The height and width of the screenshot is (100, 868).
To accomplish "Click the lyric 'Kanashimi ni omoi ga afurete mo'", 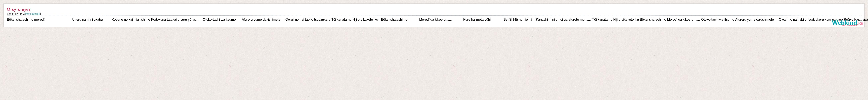I will 560,20.
